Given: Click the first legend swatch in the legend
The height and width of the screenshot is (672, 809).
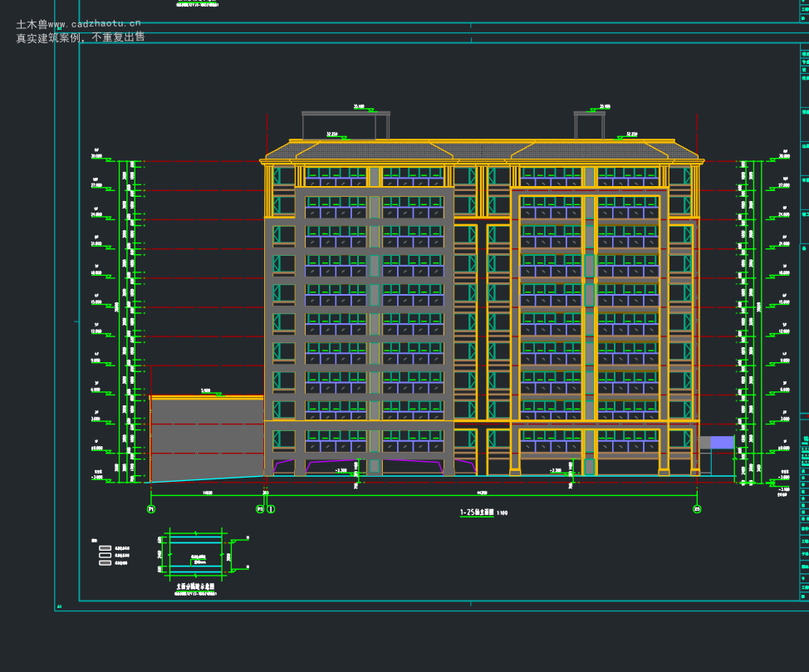Looking at the screenshot, I should tap(105, 548).
